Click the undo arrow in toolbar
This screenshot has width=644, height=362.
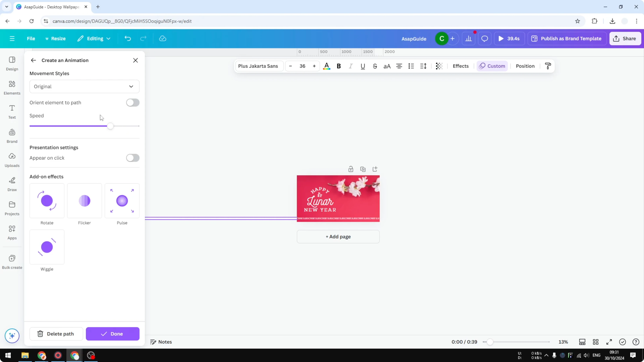pos(128,38)
